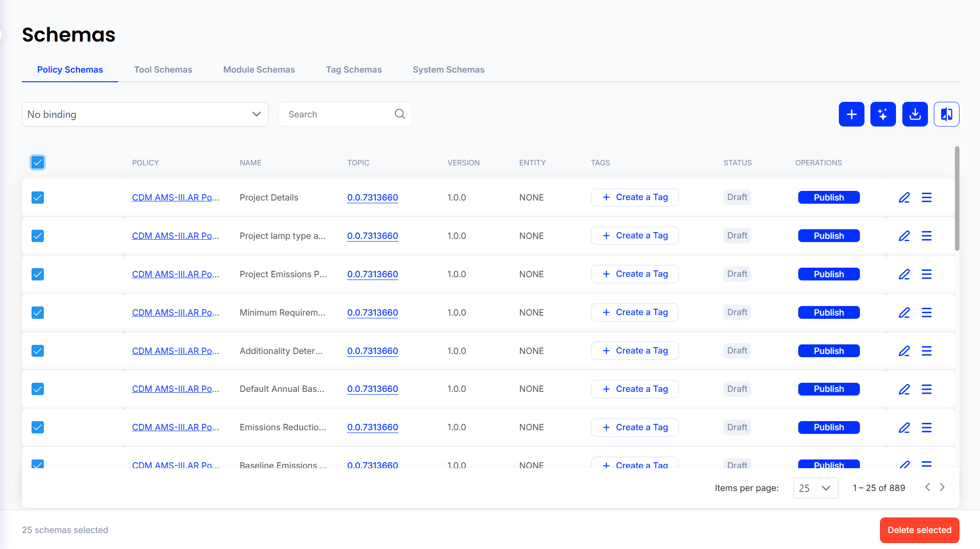Uncheck the select-all header checkbox

tap(37, 162)
